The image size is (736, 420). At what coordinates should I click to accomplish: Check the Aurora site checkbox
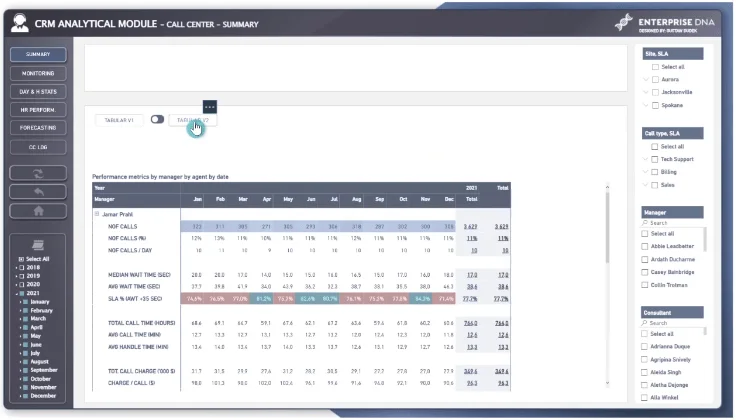655,80
